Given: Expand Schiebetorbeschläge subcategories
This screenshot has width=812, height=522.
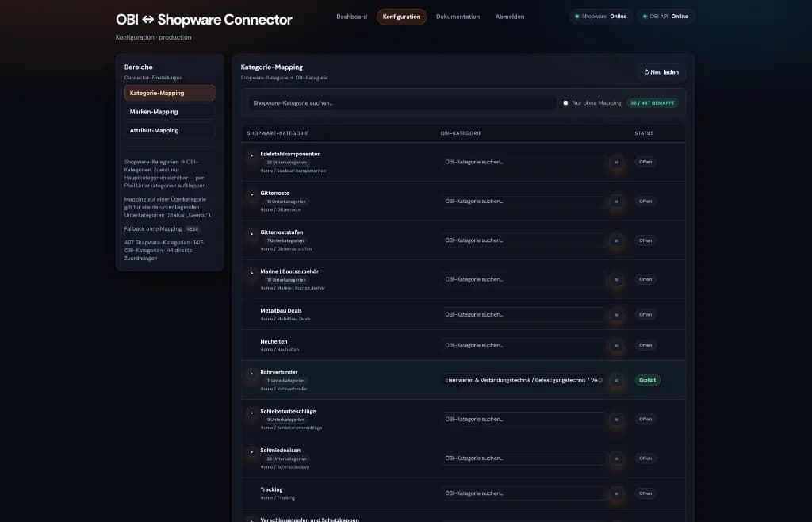Looking at the screenshot, I should coord(251,413).
